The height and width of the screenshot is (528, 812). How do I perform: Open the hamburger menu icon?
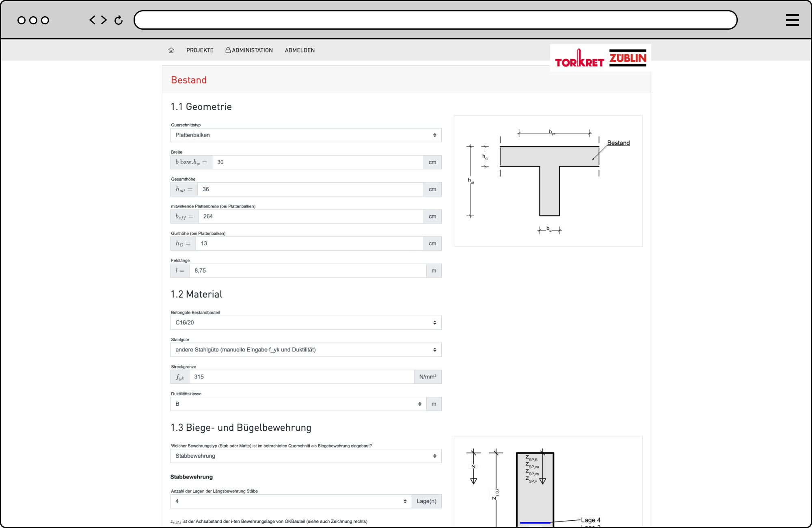click(x=792, y=20)
